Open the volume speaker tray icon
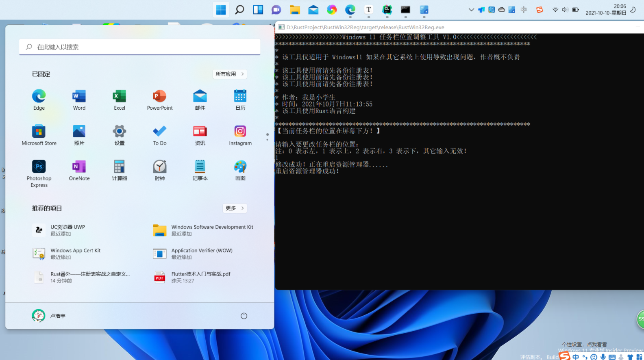 (x=565, y=10)
